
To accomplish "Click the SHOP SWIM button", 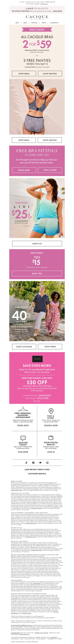I will coord(50,347).
